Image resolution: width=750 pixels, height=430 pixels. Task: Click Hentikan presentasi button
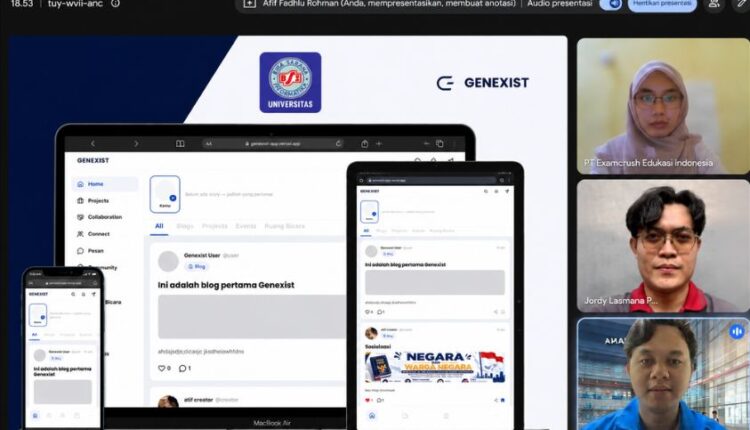[662, 4]
